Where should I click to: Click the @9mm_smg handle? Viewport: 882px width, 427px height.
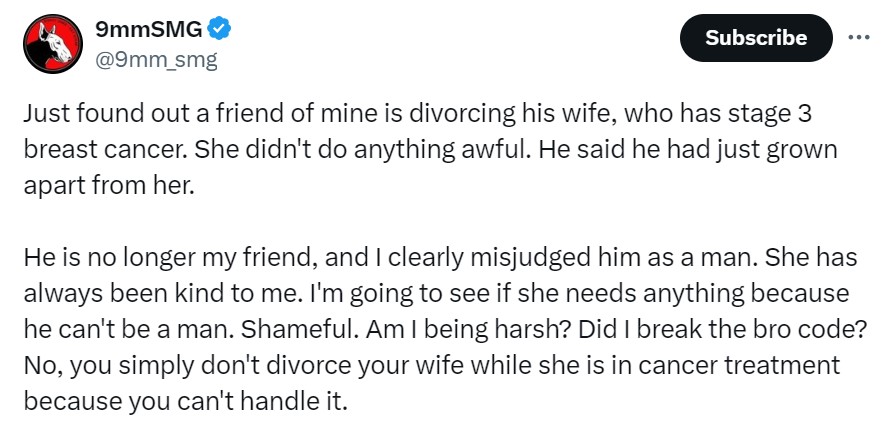coord(155,59)
